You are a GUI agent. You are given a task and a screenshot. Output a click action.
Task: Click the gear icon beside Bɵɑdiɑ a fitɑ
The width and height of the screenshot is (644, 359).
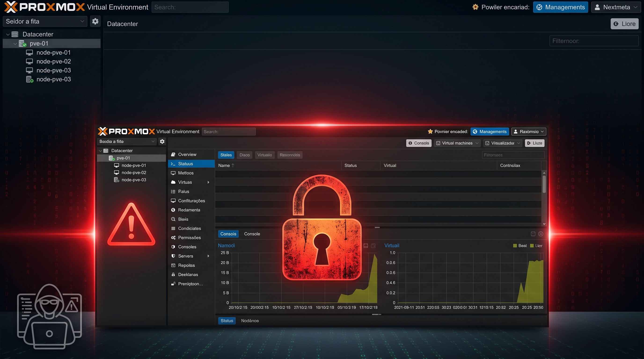pos(162,141)
